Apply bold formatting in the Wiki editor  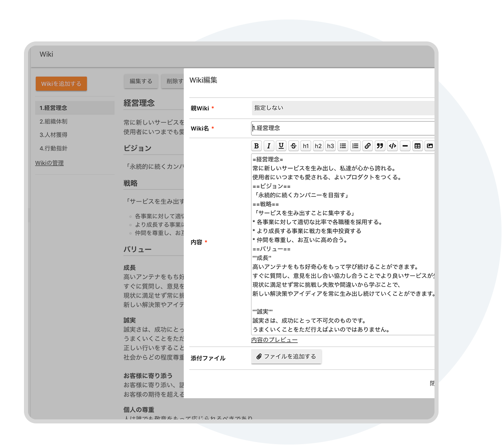click(256, 145)
